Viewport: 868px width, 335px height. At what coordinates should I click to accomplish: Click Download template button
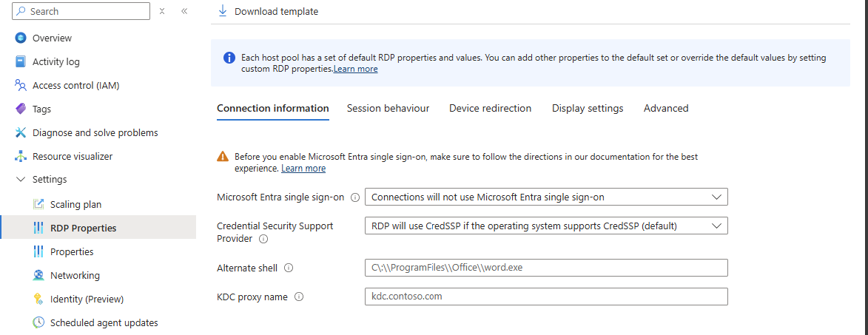click(268, 11)
